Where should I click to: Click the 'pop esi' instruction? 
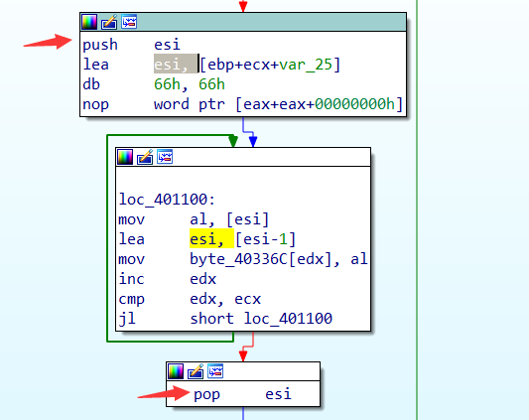(242, 394)
